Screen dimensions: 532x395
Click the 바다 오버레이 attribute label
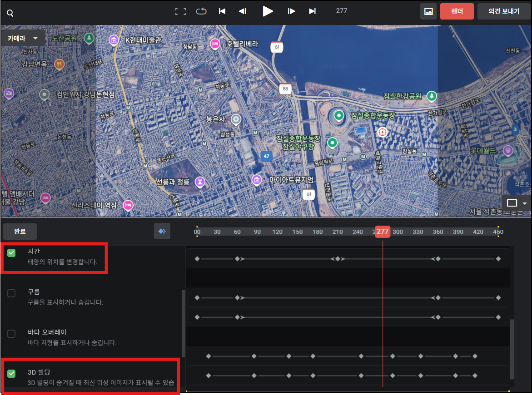coord(47,332)
